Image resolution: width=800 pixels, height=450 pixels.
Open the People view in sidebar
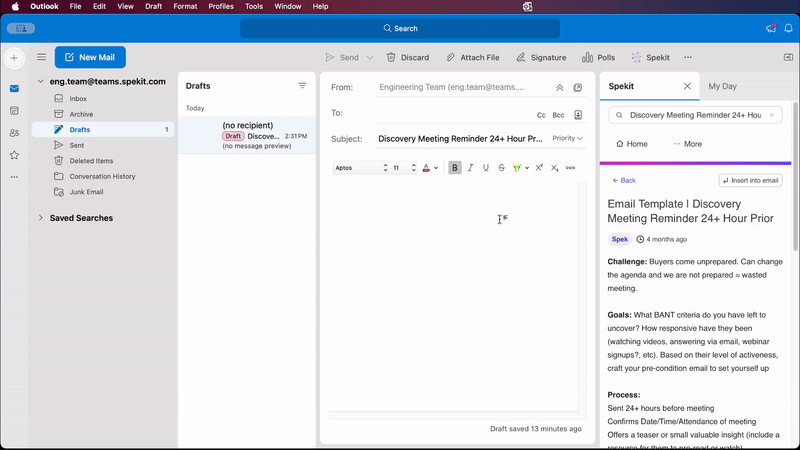point(14,133)
